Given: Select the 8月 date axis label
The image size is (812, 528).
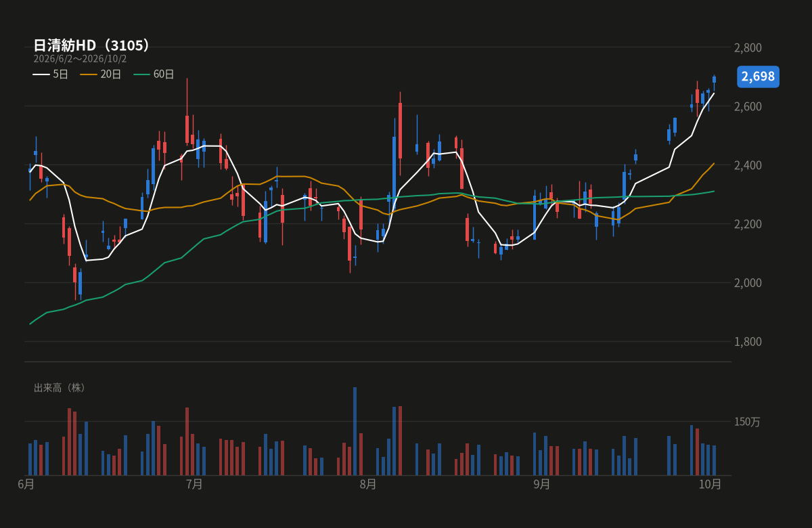Looking at the screenshot, I should point(368,484).
